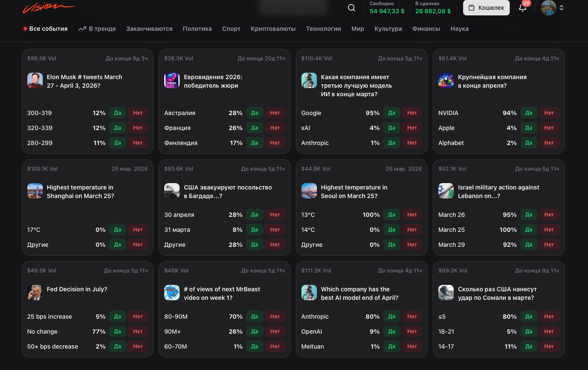588x370 pixels.
Task: Expand the profile account dropdown chevron
Action: pos(561,7)
